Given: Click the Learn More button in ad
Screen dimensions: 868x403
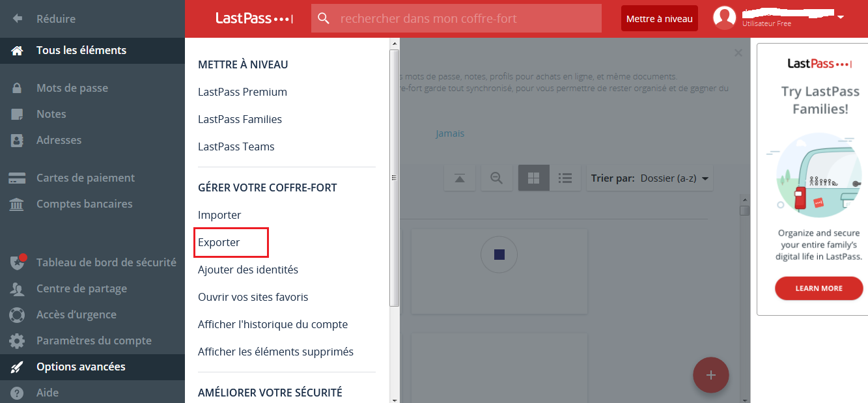Looking at the screenshot, I should 819,288.
